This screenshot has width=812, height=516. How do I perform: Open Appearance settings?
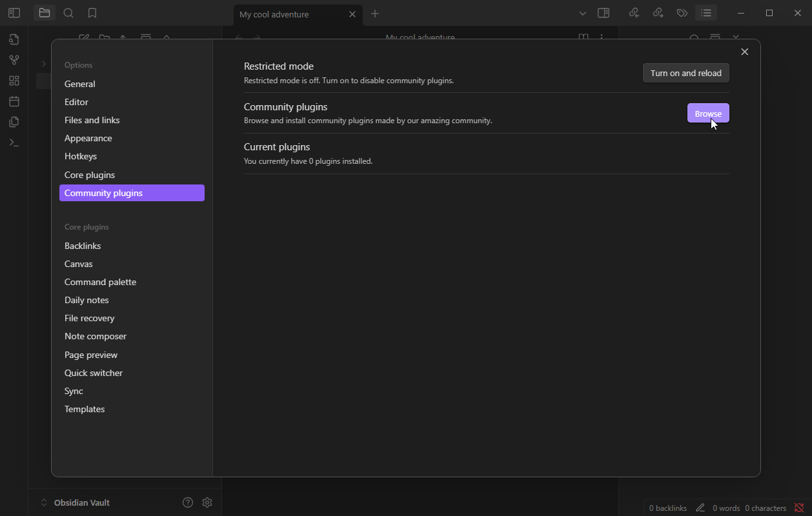click(x=132, y=138)
